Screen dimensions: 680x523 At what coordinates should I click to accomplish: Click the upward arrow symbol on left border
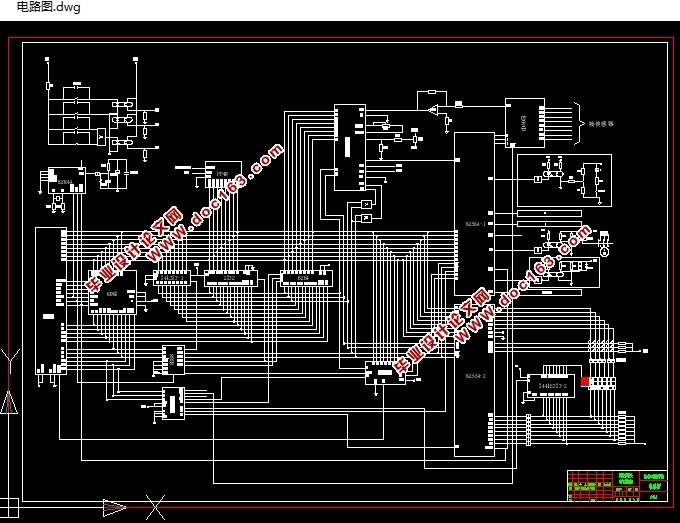point(9,402)
